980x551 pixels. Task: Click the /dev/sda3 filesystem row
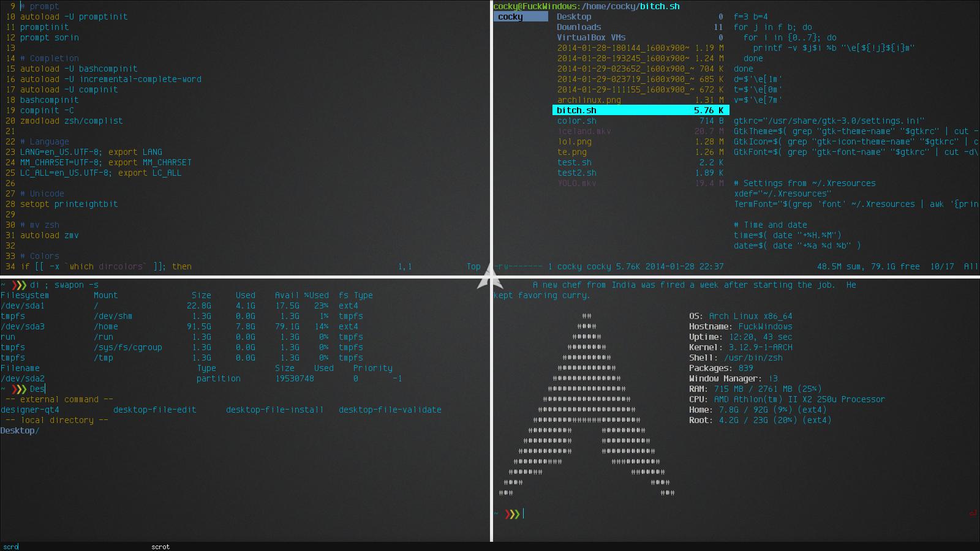[x=179, y=326]
